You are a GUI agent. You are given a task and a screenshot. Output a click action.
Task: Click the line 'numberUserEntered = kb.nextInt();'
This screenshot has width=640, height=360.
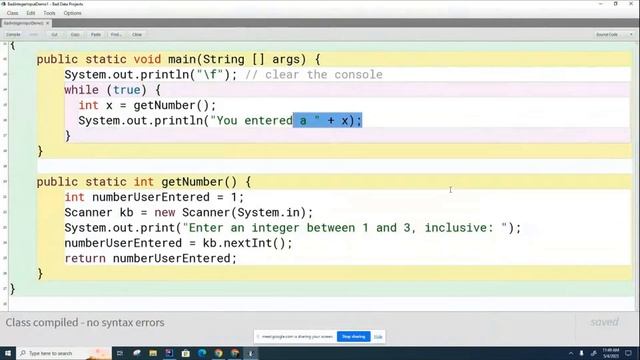coord(178,243)
